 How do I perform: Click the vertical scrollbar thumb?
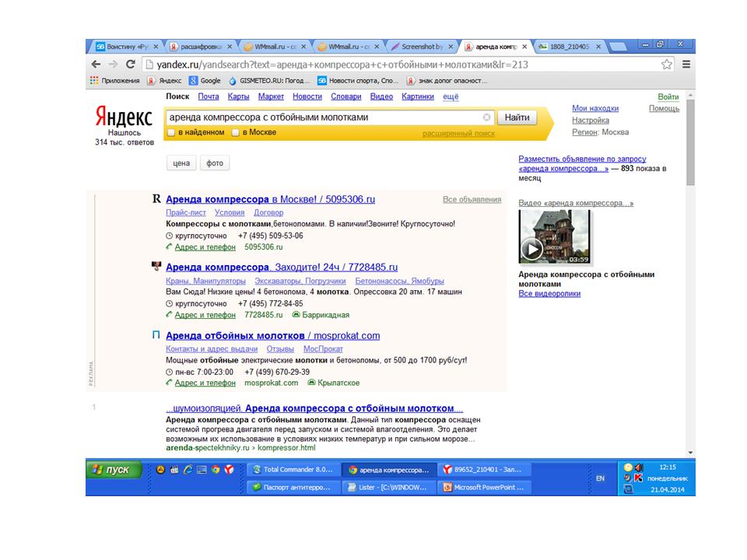click(690, 143)
